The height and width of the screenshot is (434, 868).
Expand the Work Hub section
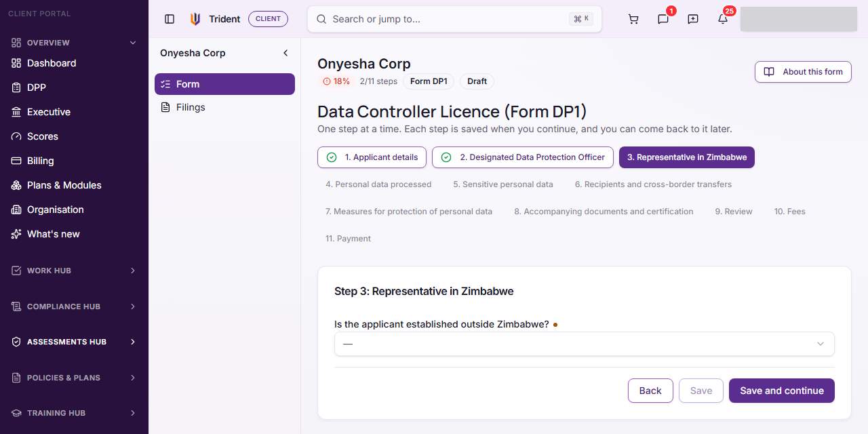pos(133,271)
